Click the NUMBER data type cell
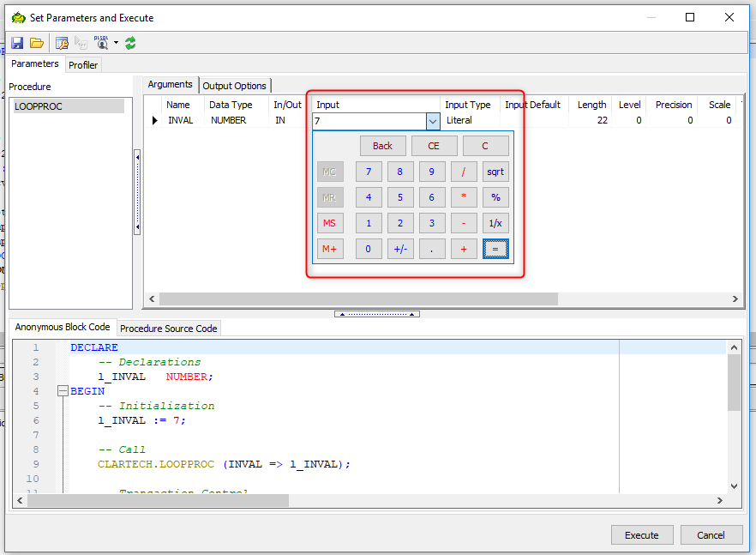The width and height of the screenshot is (756, 555). pyautogui.click(x=237, y=120)
